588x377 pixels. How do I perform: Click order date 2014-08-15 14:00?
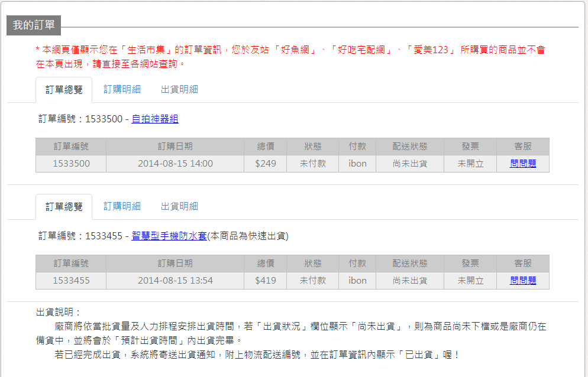coord(175,164)
